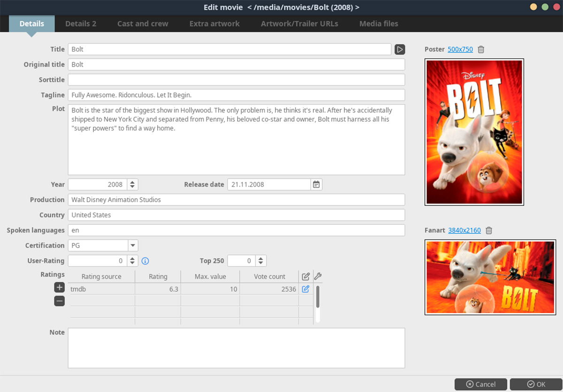Adjust the Year spinner arrows

pyautogui.click(x=133, y=184)
